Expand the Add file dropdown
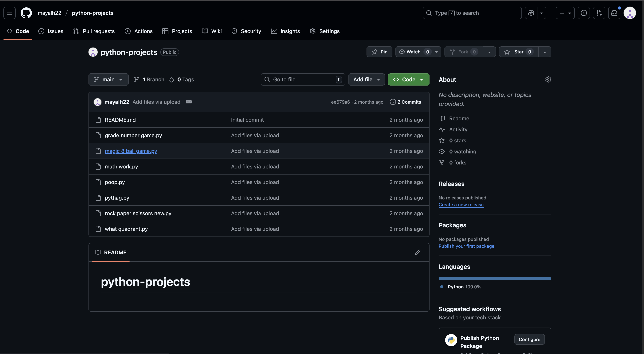 (x=366, y=79)
